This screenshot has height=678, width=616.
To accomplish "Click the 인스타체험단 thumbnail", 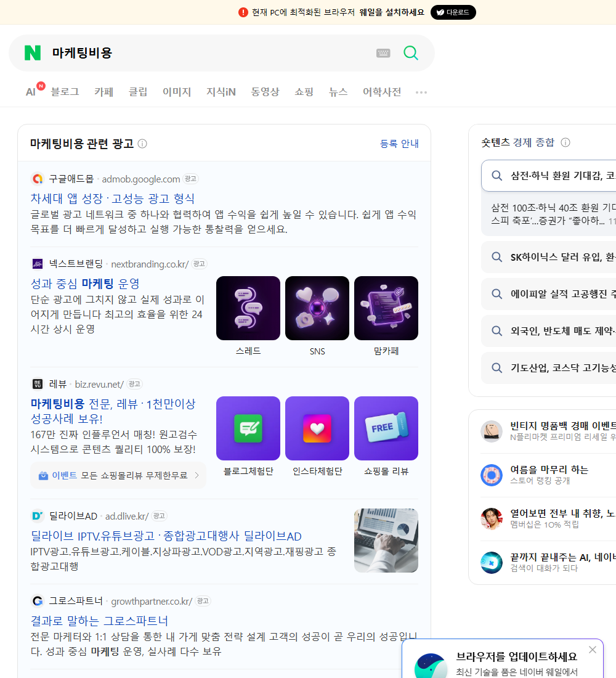I will pyautogui.click(x=317, y=428).
